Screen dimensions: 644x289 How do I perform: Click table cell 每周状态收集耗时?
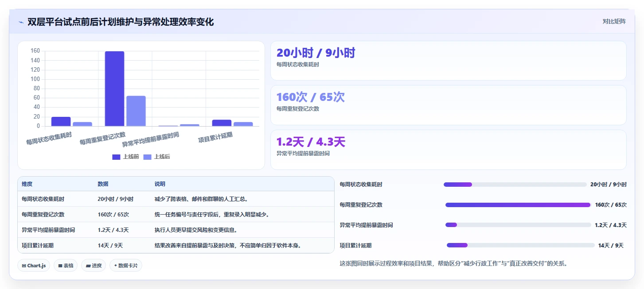pos(43,199)
